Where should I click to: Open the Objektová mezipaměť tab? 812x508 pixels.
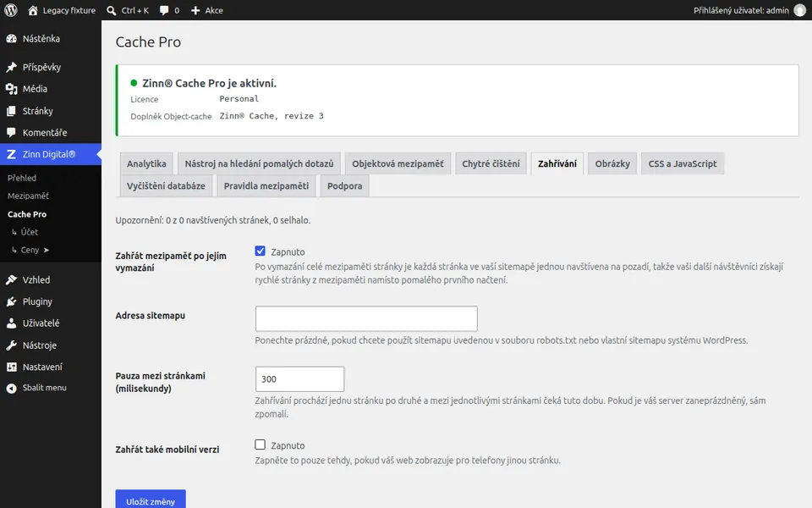coord(398,163)
